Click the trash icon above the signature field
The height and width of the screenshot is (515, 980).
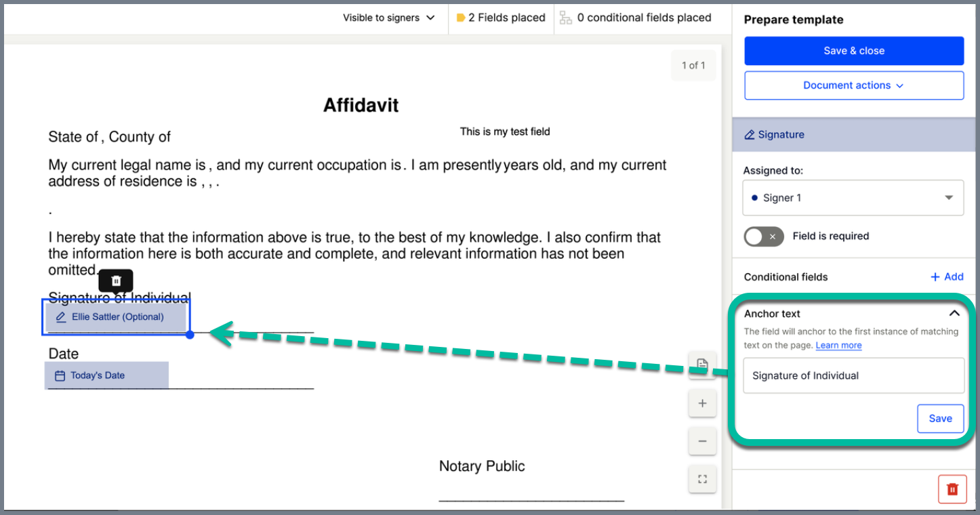pos(115,281)
